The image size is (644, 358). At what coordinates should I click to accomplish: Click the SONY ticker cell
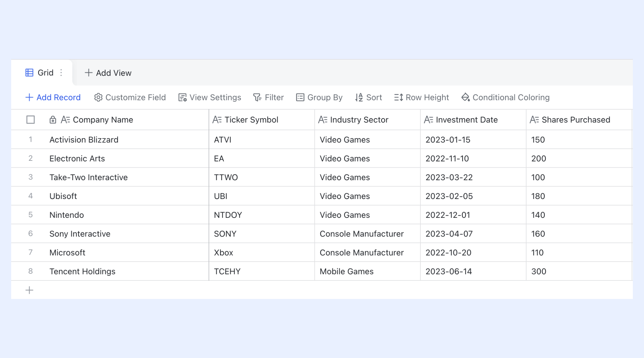262,234
